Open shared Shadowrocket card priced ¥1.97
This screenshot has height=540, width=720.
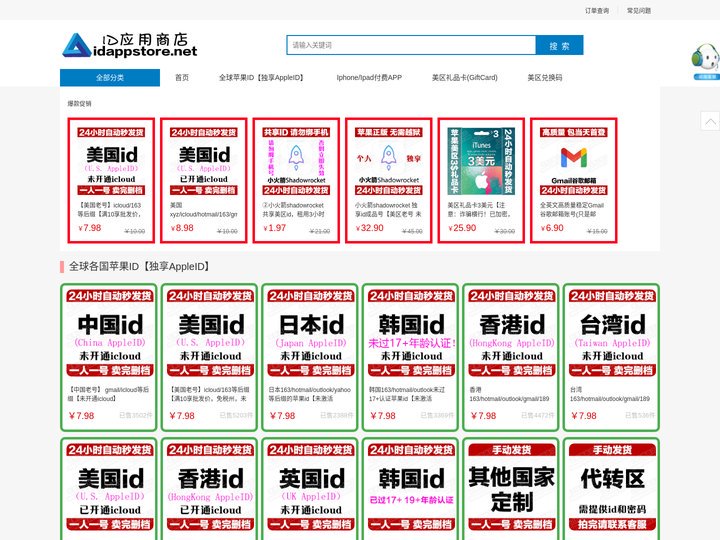tap(296, 180)
